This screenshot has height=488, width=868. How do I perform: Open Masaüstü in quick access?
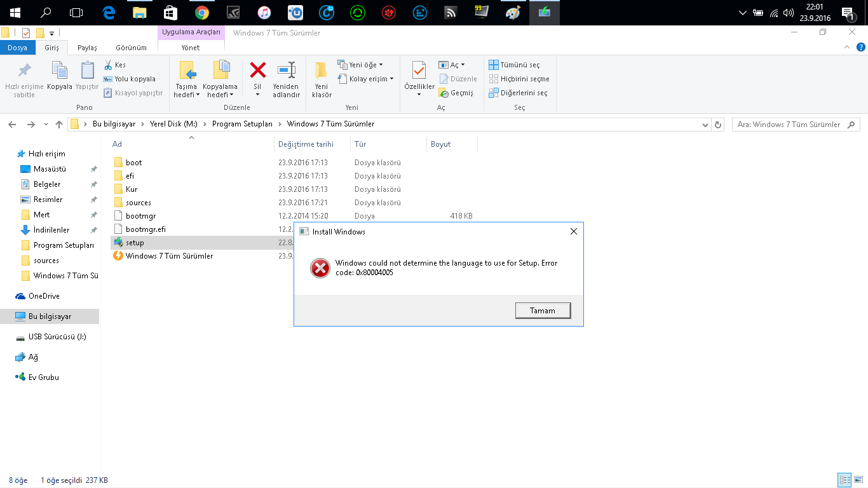tap(50, 169)
